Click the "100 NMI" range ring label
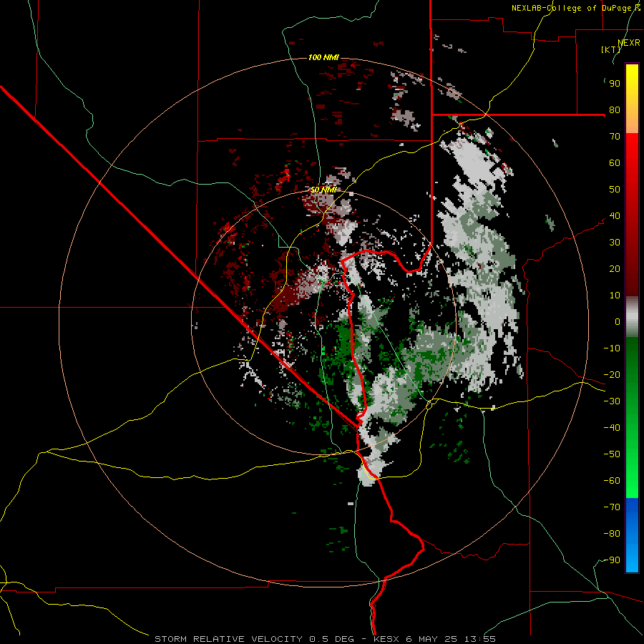Screen dimensions: 644x644 click(x=323, y=57)
